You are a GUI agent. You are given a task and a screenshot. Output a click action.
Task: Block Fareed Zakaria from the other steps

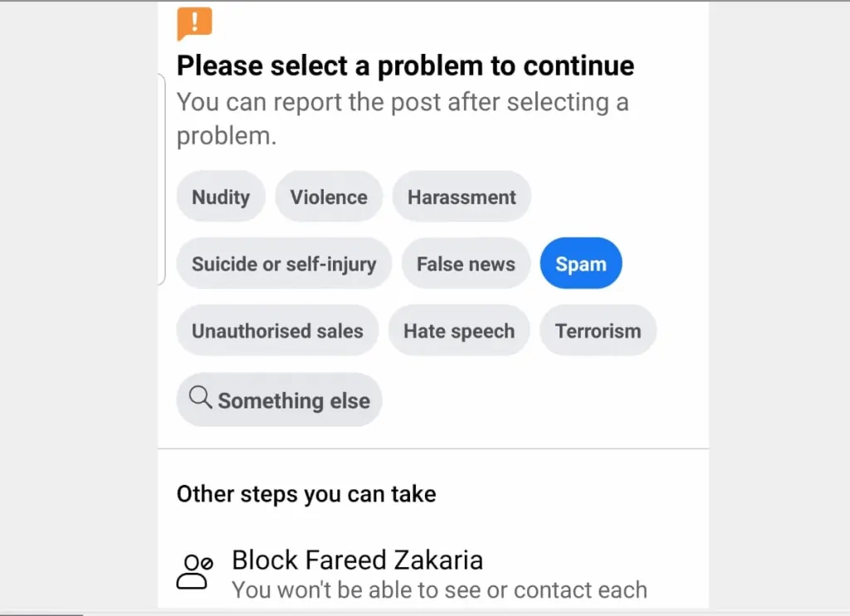(357, 560)
